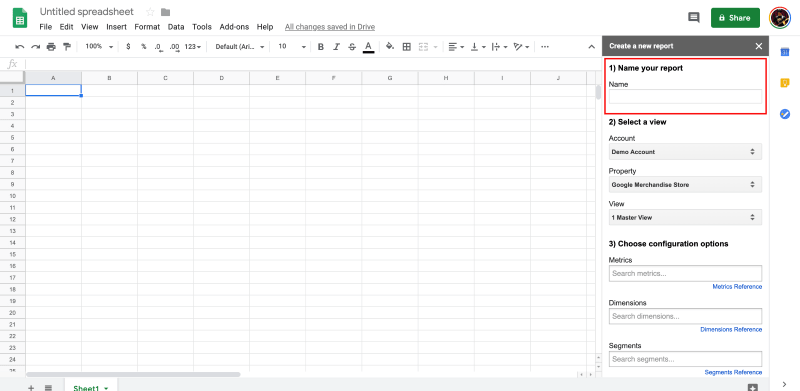This screenshot has height=391, width=800.
Task: Open the Edit menu
Action: click(66, 27)
